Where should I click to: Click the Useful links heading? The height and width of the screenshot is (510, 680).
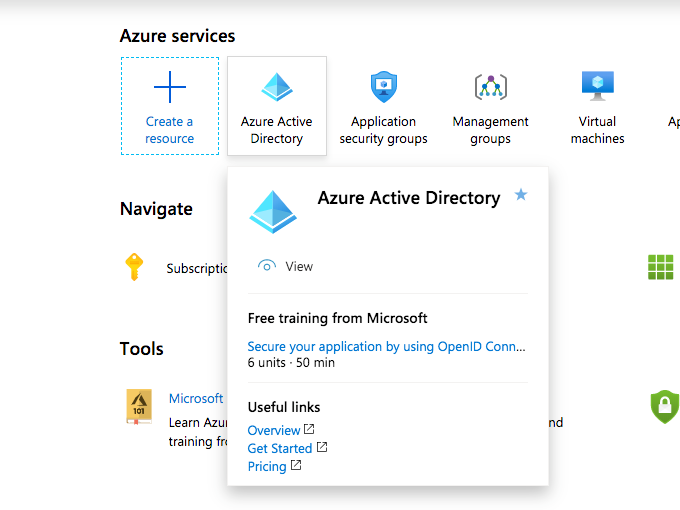[284, 407]
